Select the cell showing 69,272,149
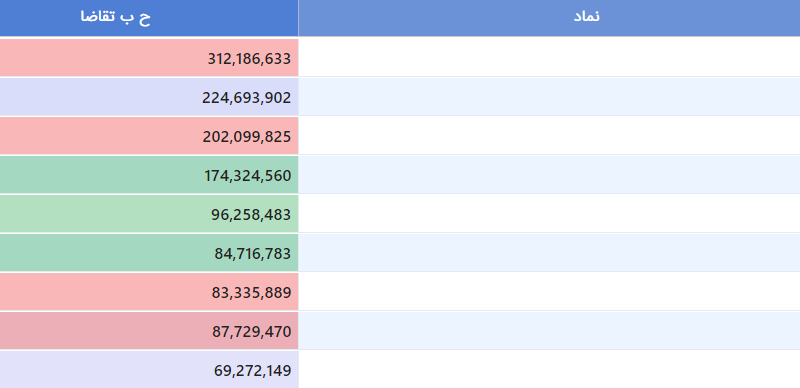 [149, 370]
